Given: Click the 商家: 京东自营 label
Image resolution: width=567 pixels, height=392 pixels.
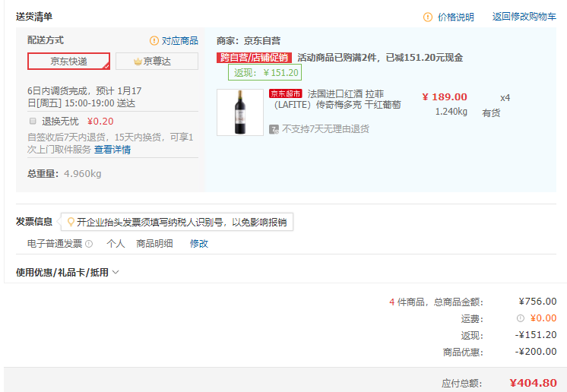Looking at the screenshot, I should pyautogui.click(x=249, y=41).
